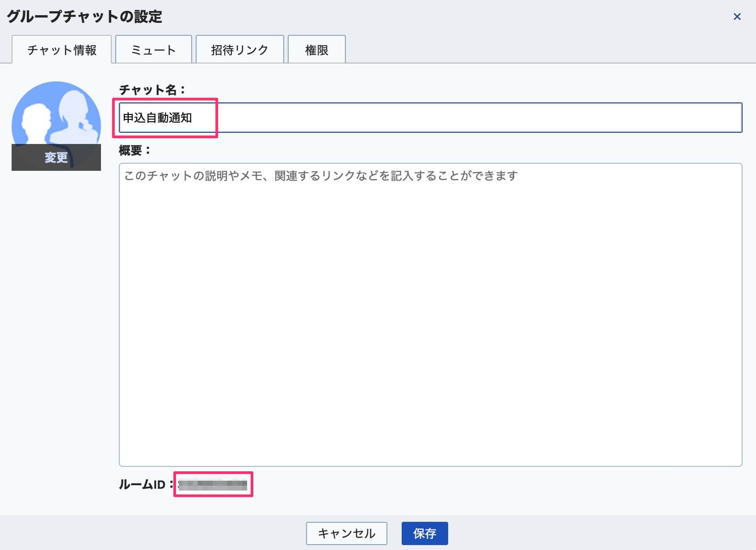Select the text 申込自動通知 in chat name

[x=159, y=118]
